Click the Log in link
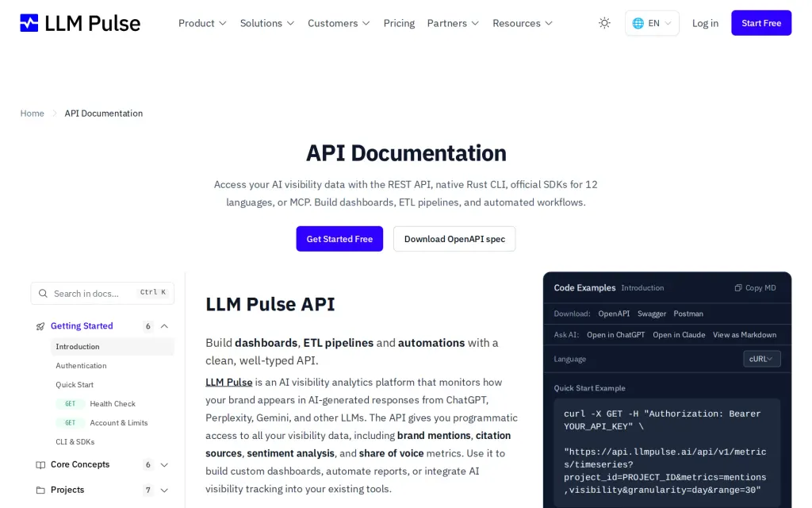The height and width of the screenshot is (508, 812). coord(705,23)
